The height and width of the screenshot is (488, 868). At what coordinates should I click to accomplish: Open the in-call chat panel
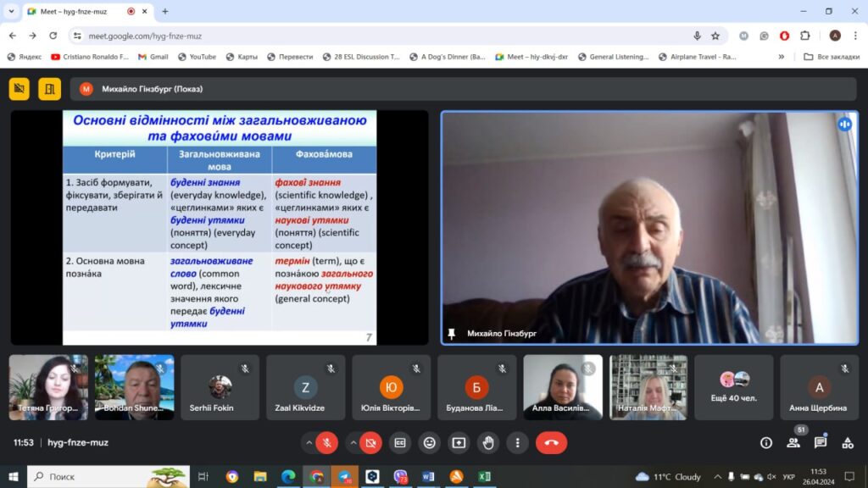[820, 442]
